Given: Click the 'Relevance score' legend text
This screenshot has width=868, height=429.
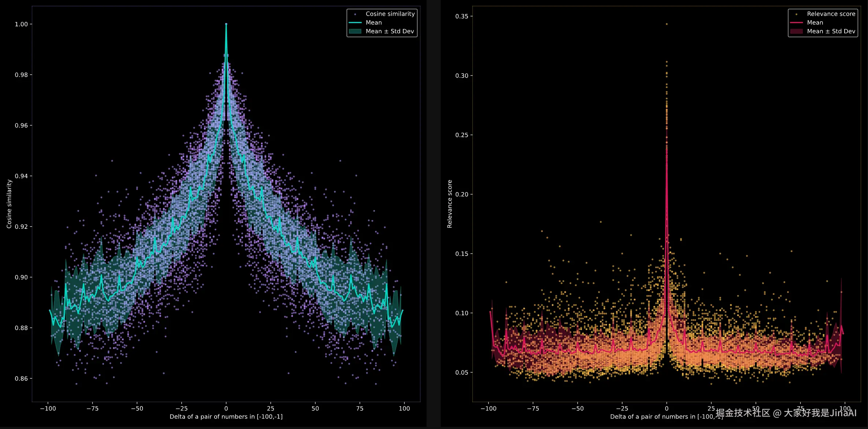Looking at the screenshot, I should [831, 14].
